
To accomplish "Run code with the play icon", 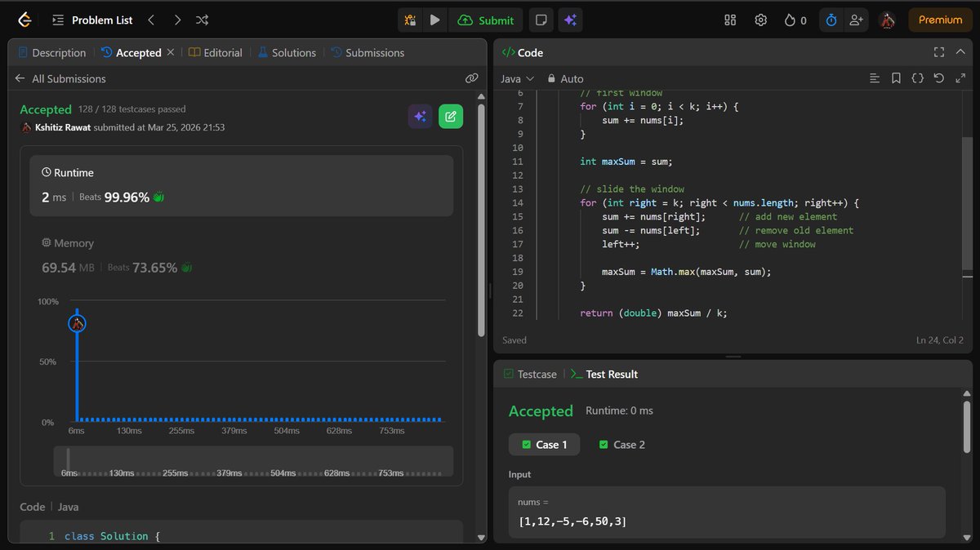I will (x=434, y=20).
